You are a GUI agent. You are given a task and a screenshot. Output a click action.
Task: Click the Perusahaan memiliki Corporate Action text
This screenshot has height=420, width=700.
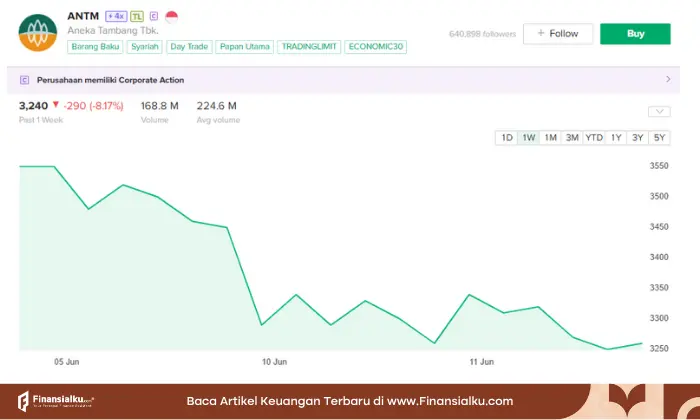point(110,80)
